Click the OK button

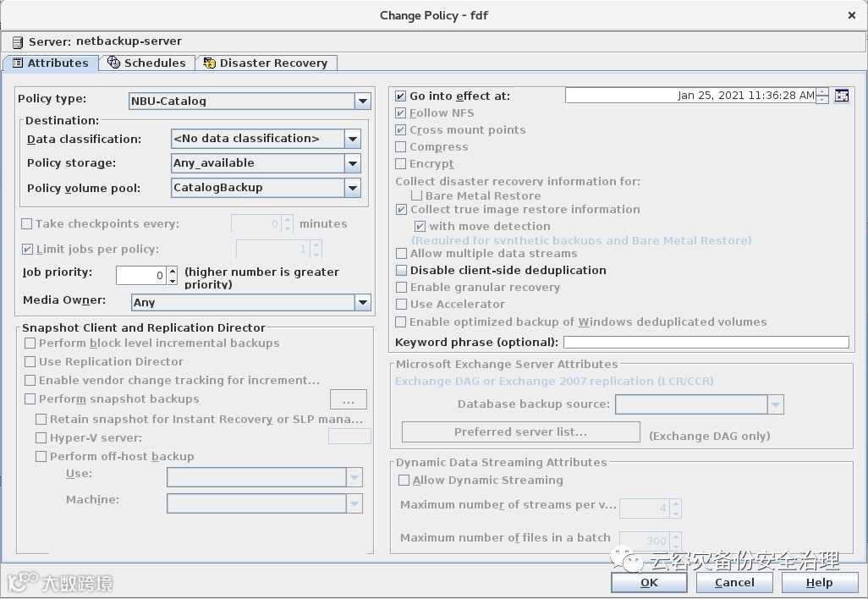pyautogui.click(x=649, y=582)
